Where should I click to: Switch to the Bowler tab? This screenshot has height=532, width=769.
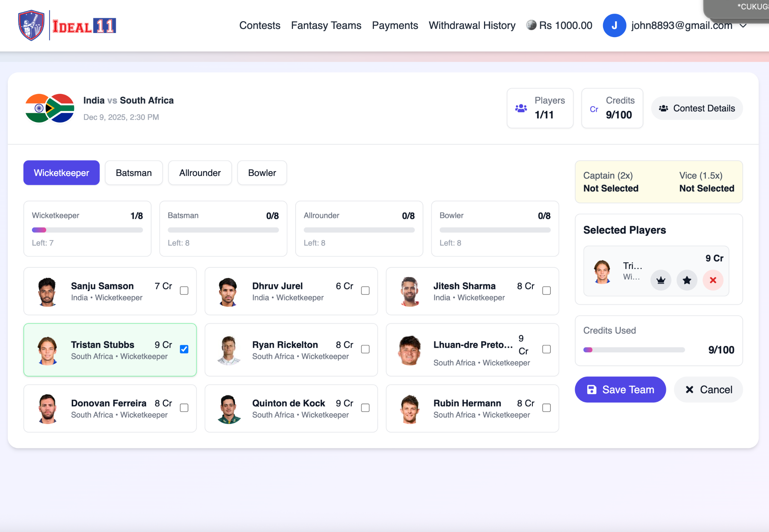[262, 173]
